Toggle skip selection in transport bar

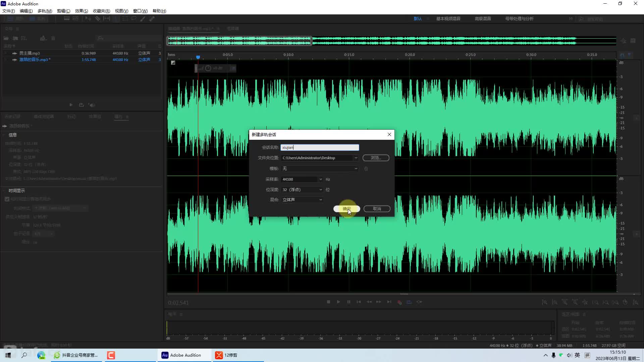(x=419, y=302)
